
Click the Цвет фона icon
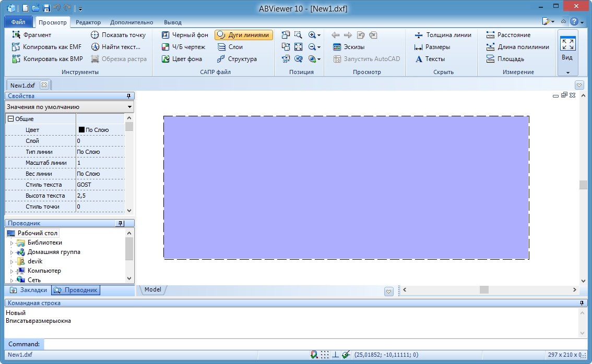coord(165,59)
